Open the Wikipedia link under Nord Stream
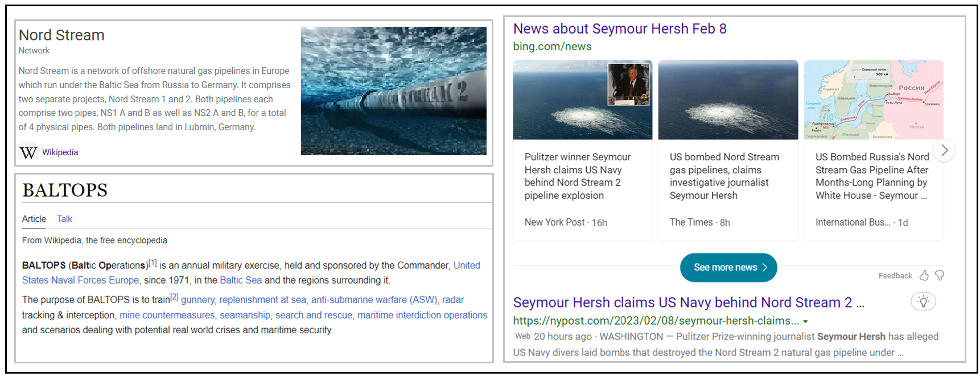 (60, 152)
